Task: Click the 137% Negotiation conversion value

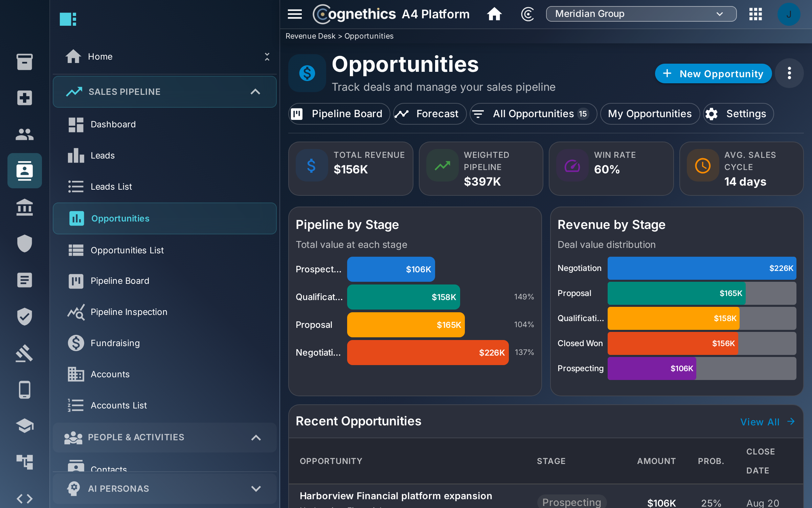Action: [x=524, y=353]
